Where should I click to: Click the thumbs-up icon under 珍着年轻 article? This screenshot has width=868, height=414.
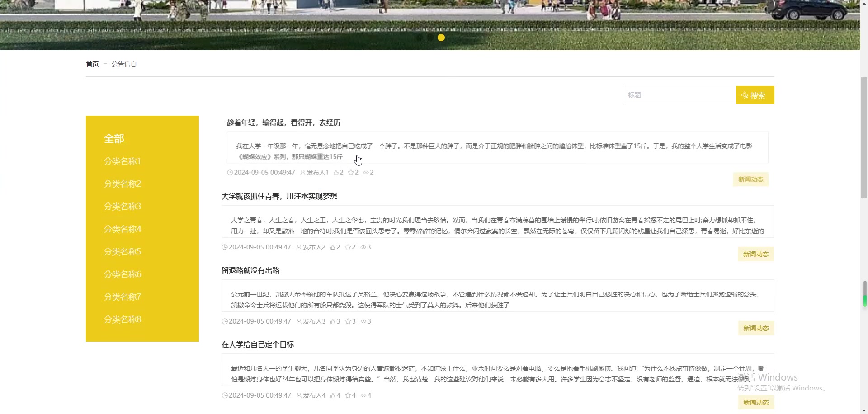pyautogui.click(x=336, y=172)
